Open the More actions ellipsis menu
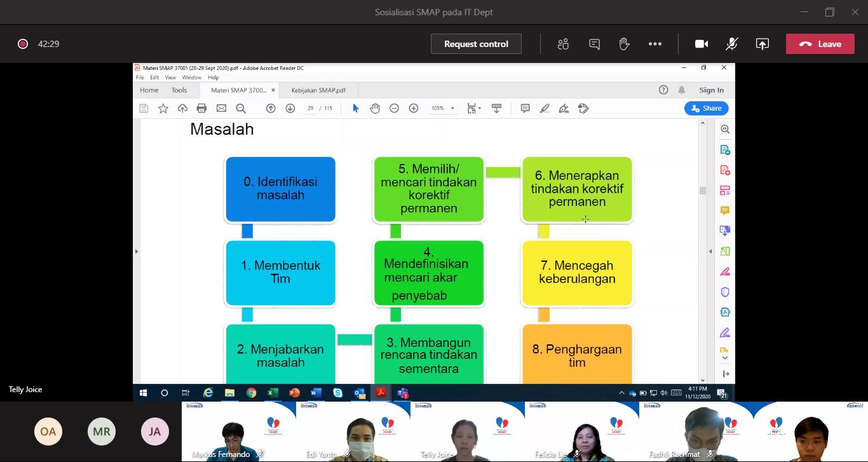Screen dimensions: 868x462 click(x=655, y=44)
